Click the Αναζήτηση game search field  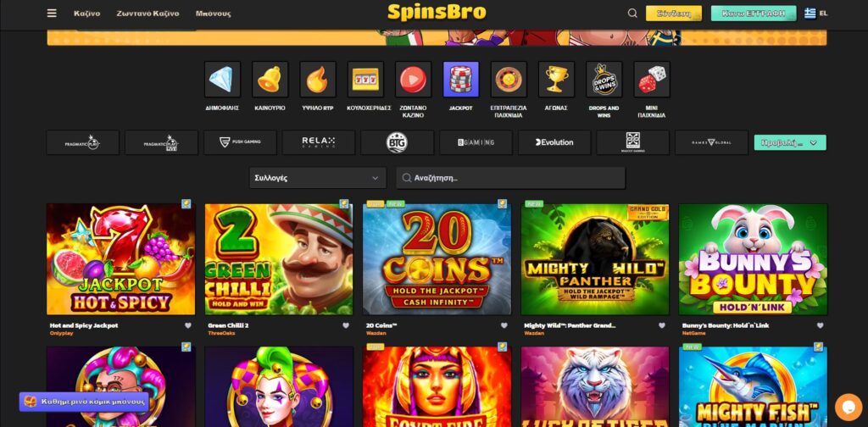(x=511, y=178)
